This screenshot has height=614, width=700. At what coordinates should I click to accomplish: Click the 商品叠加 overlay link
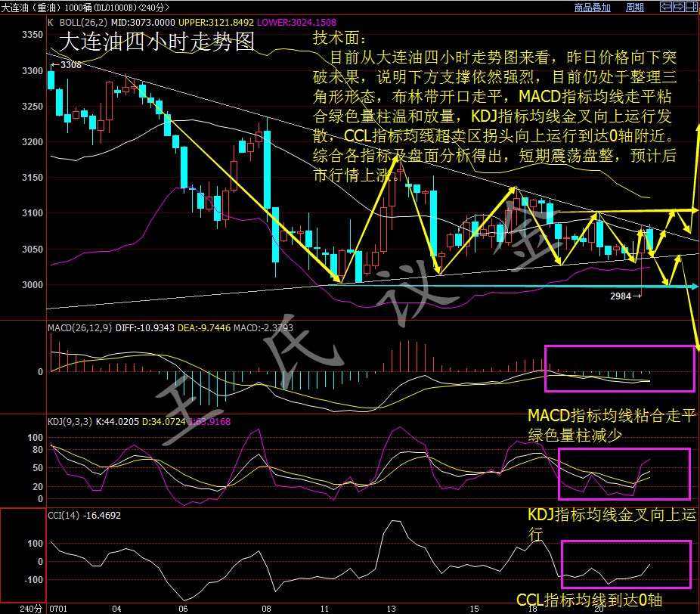[593, 8]
